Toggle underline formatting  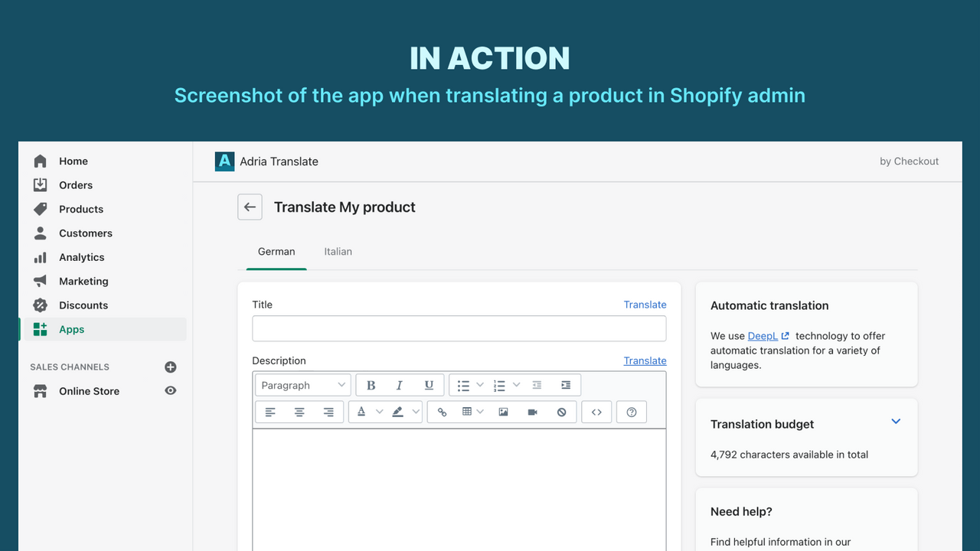click(428, 385)
